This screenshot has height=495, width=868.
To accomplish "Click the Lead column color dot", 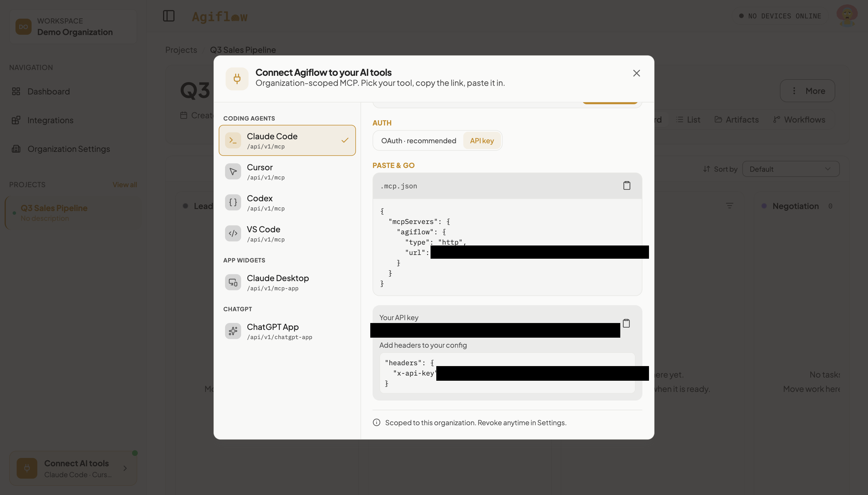I will (x=185, y=206).
